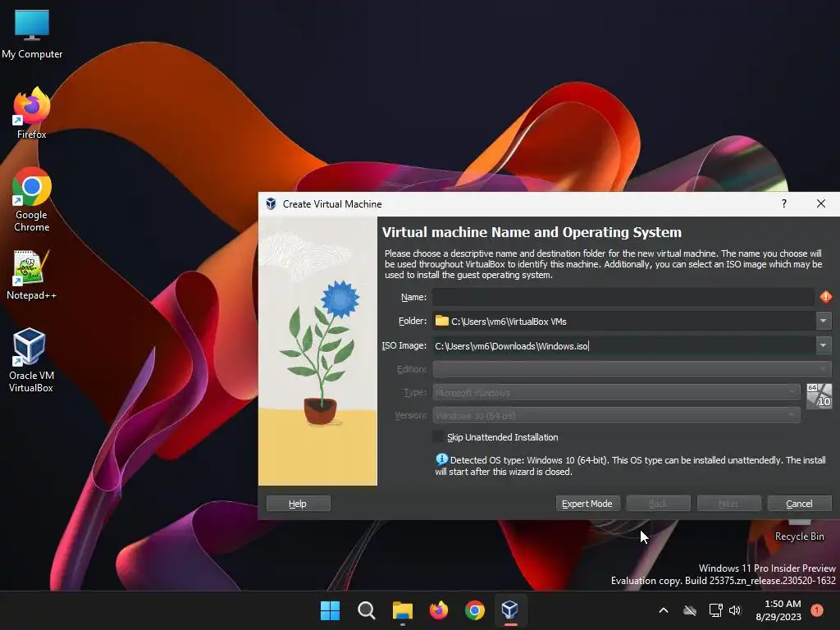Open taskbar Search
The image size is (840, 630).
tap(367, 610)
